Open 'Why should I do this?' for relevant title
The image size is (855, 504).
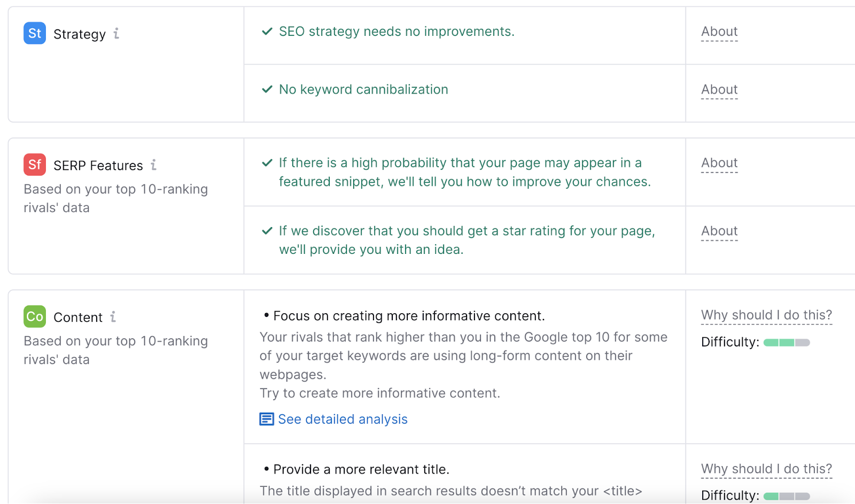[766, 468]
